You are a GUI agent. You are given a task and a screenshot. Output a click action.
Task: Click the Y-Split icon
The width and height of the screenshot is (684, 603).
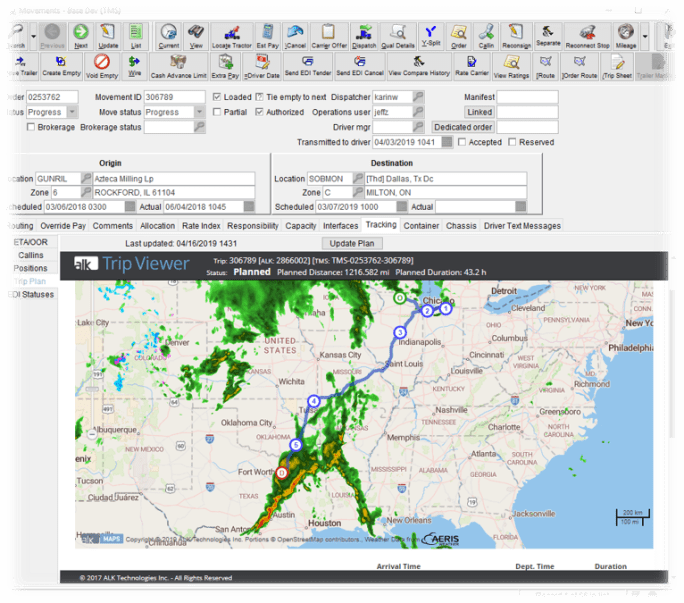tap(430, 37)
